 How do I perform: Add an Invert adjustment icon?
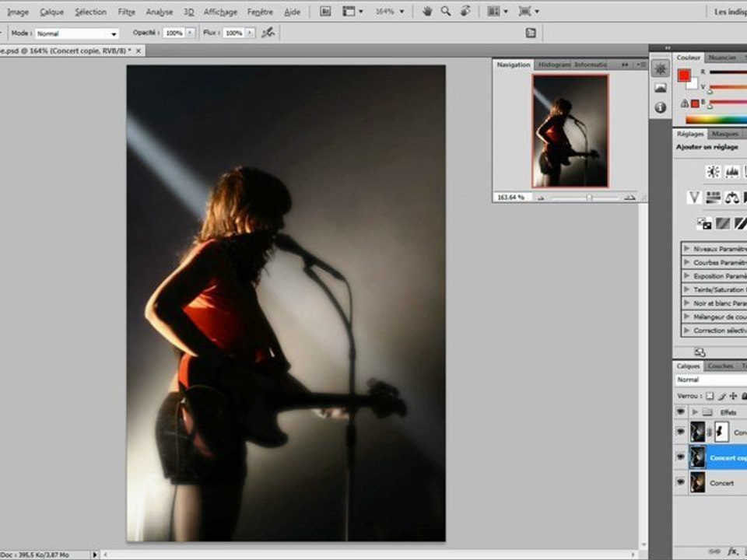coord(704,223)
